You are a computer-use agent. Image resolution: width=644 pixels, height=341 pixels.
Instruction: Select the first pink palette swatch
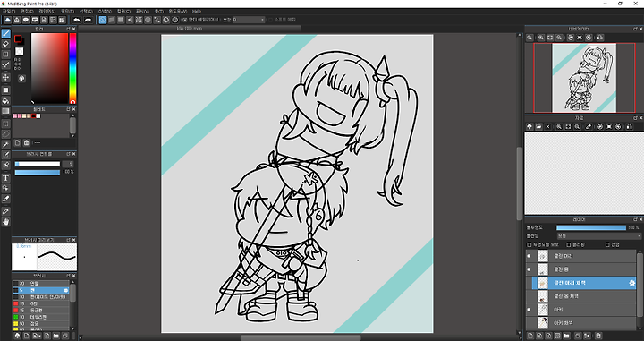[x=15, y=116]
